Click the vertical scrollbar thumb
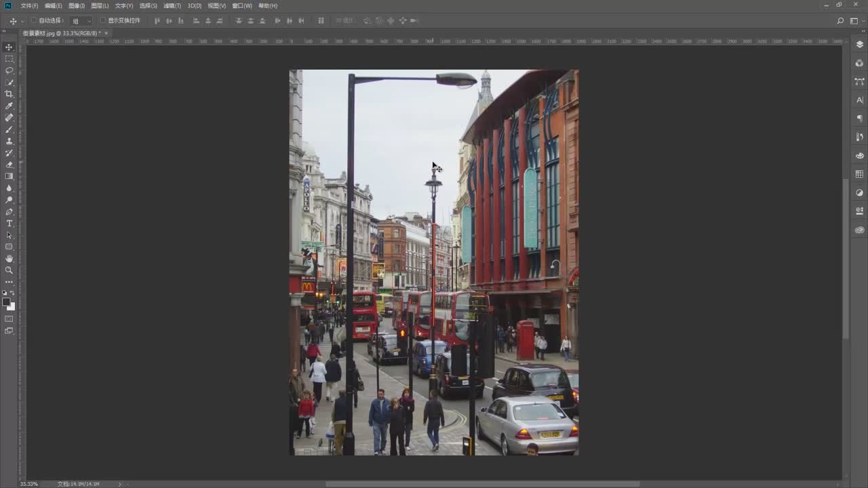 [x=846, y=259]
